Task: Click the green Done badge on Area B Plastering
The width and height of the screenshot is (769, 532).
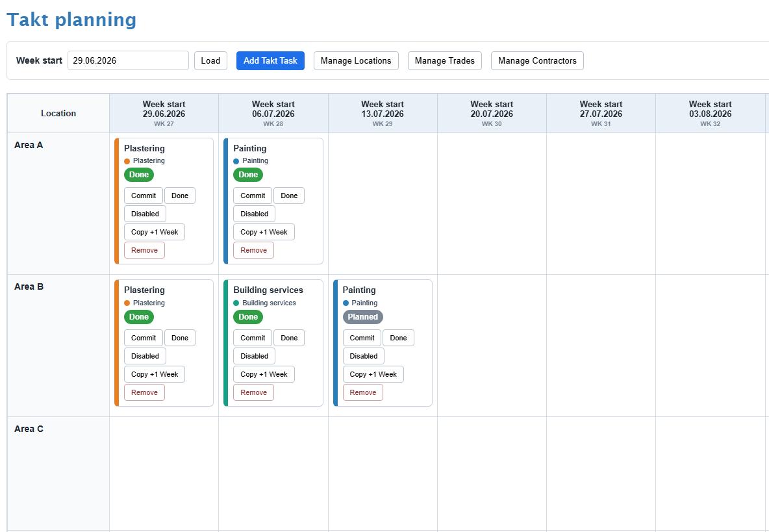Action: [139, 317]
